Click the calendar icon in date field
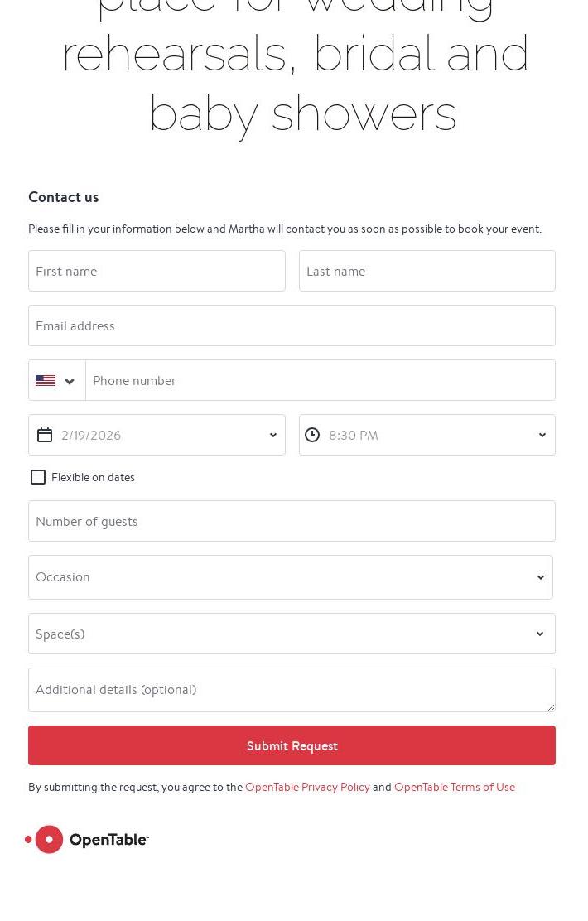 [45, 436]
